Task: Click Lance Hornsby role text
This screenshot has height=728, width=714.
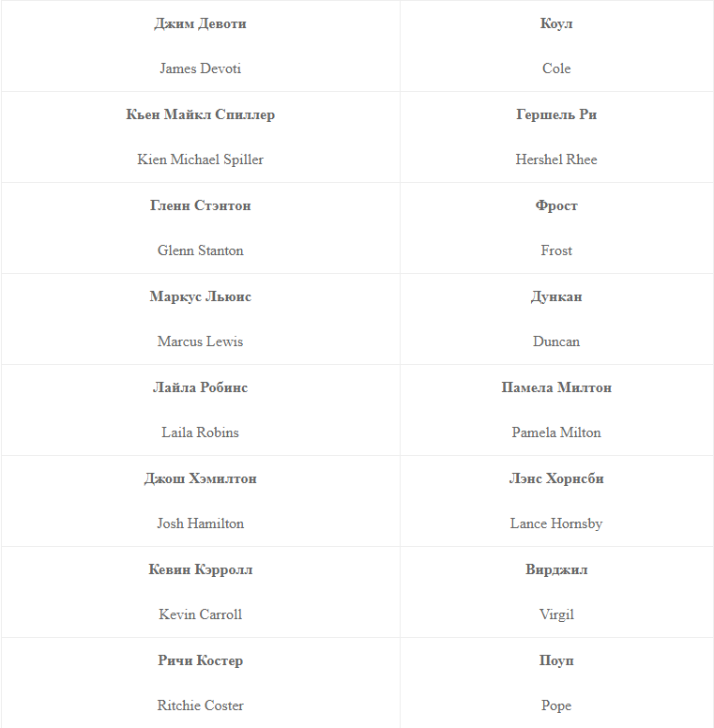Action: tap(556, 523)
